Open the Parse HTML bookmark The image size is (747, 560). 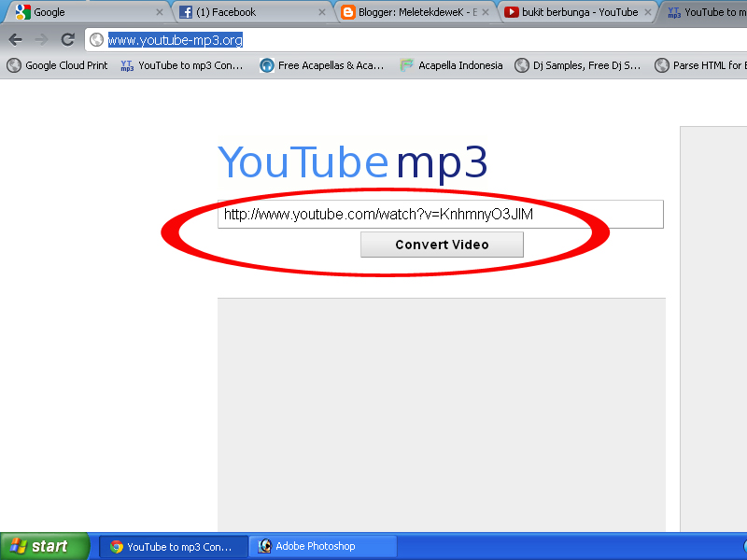pos(700,65)
